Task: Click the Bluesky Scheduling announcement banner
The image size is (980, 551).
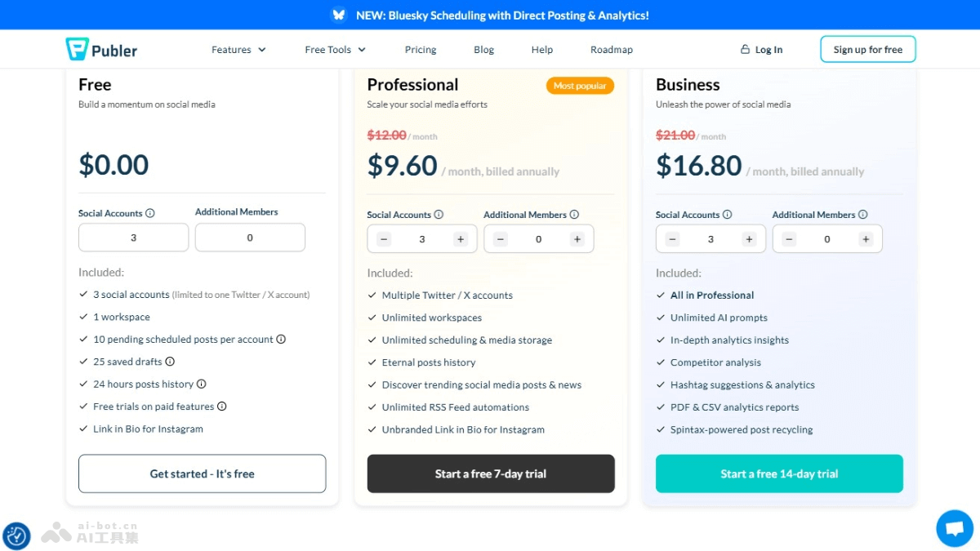Action: tap(490, 15)
